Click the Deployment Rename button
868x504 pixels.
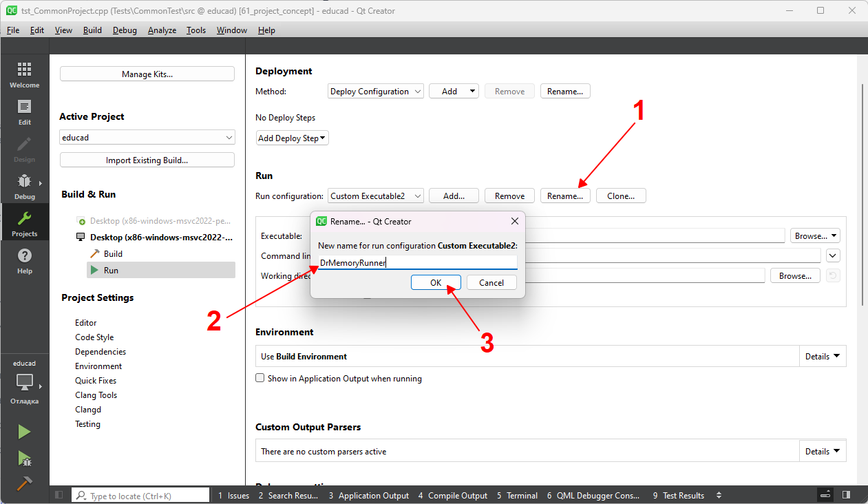tap(565, 91)
